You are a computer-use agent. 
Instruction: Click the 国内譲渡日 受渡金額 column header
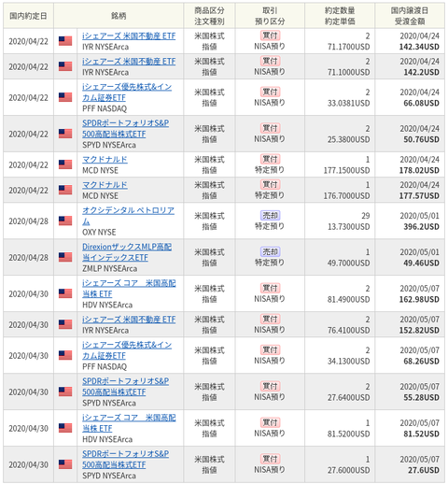click(x=410, y=16)
